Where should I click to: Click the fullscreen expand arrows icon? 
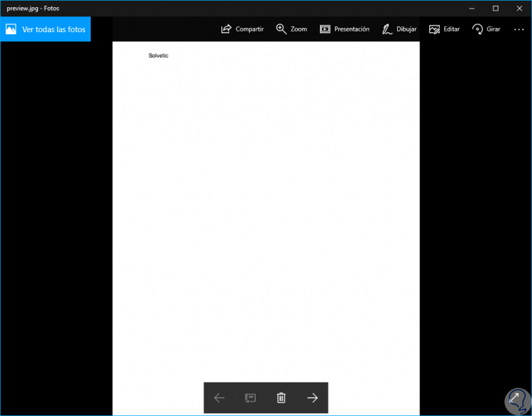tap(514, 397)
